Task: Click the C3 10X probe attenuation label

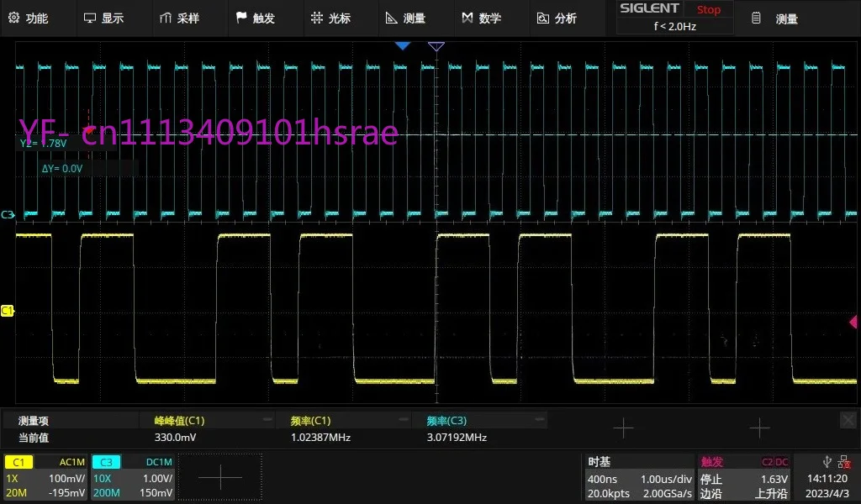Action: pyautogui.click(x=102, y=478)
